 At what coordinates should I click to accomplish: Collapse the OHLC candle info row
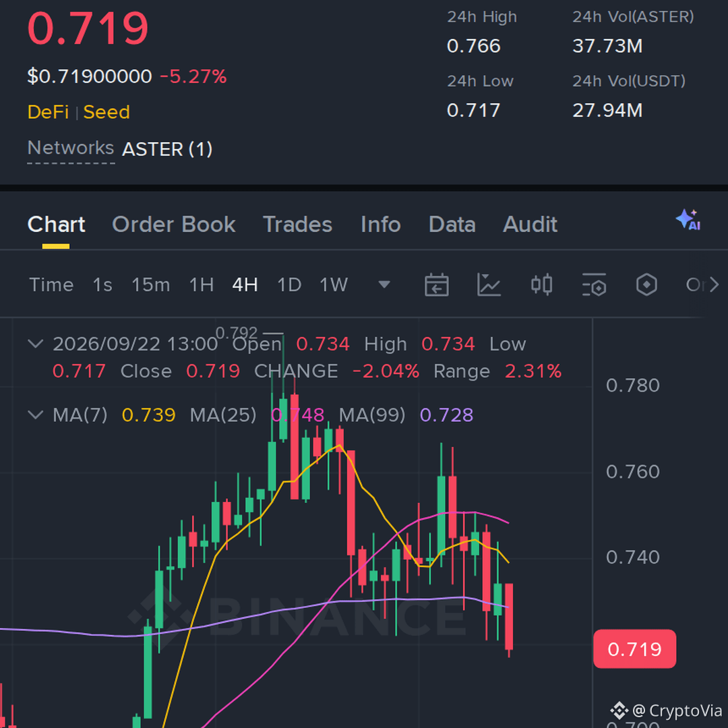point(36,344)
